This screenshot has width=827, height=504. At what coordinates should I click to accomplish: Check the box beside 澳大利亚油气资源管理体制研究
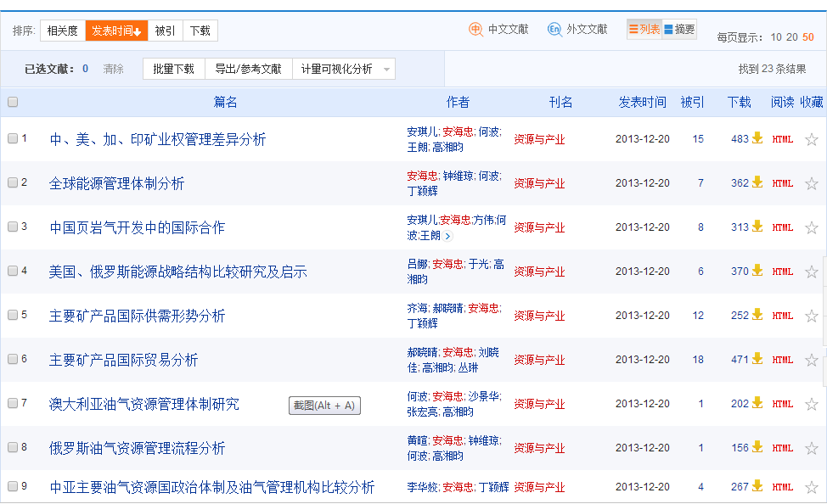pos(12,403)
